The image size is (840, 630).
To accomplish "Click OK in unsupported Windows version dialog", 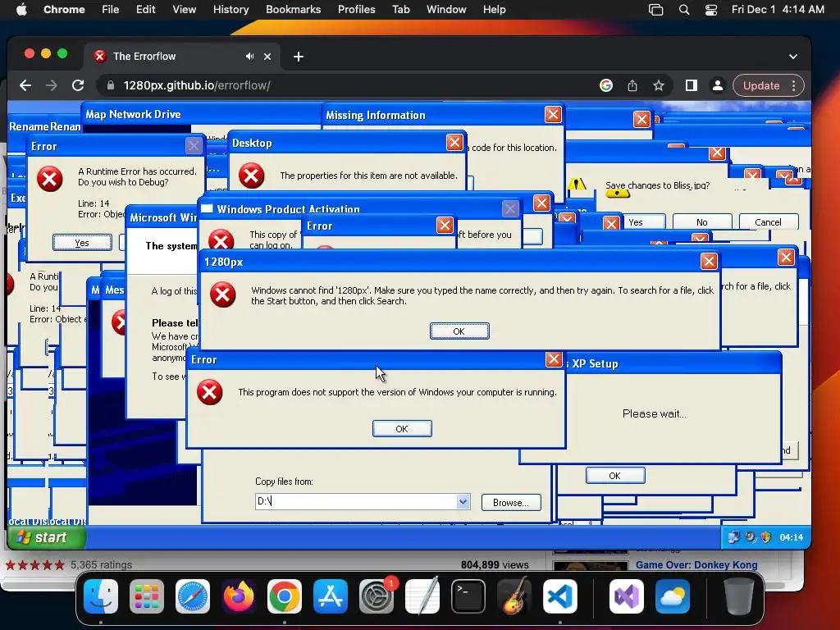I will coord(402,428).
